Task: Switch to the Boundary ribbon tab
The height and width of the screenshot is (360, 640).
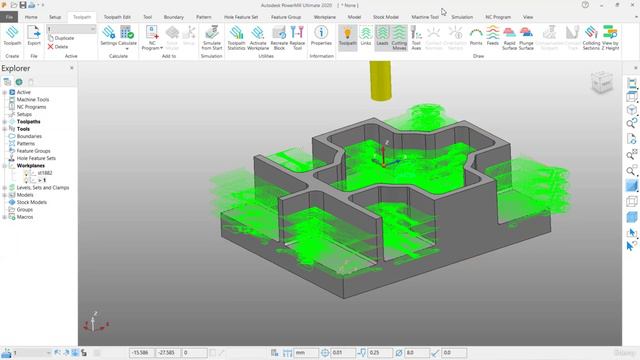Action: [x=173, y=17]
